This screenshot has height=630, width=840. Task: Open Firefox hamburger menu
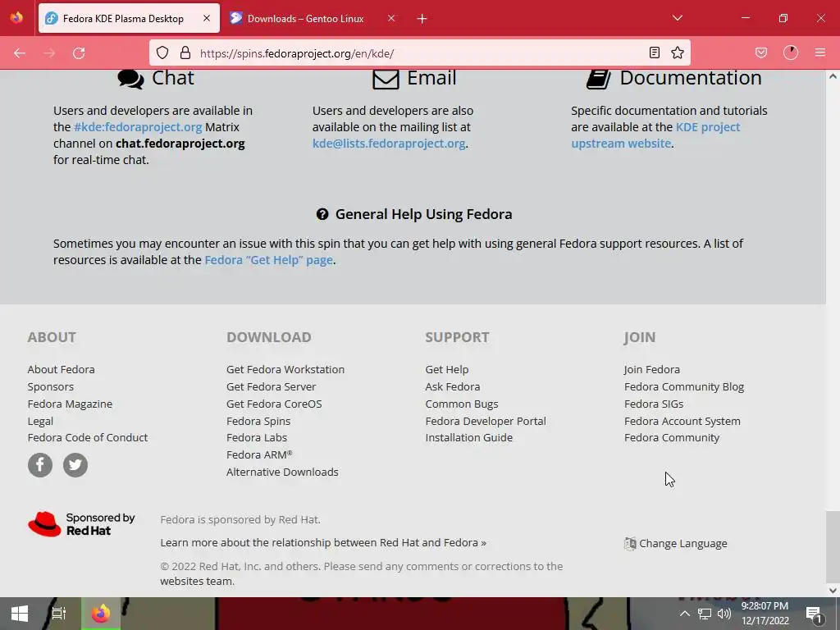coord(819,52)
